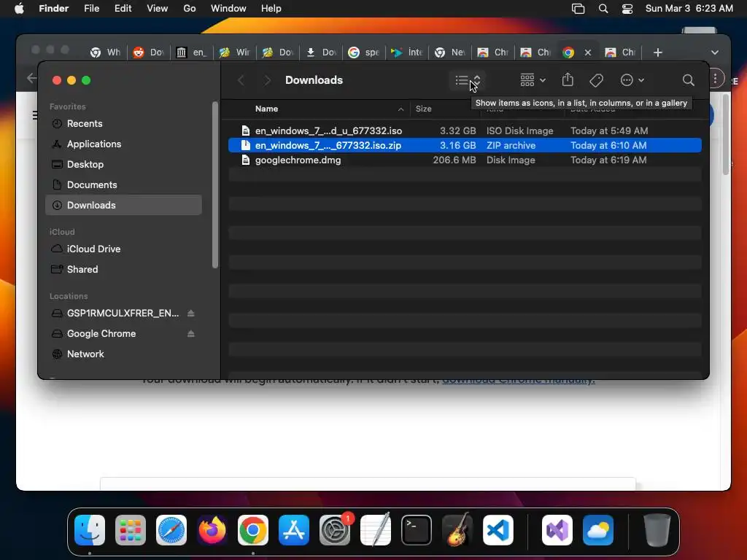Open Terminal from the Dock
Viewport: 747px width, 560px height.
click(x=417, y=530)
